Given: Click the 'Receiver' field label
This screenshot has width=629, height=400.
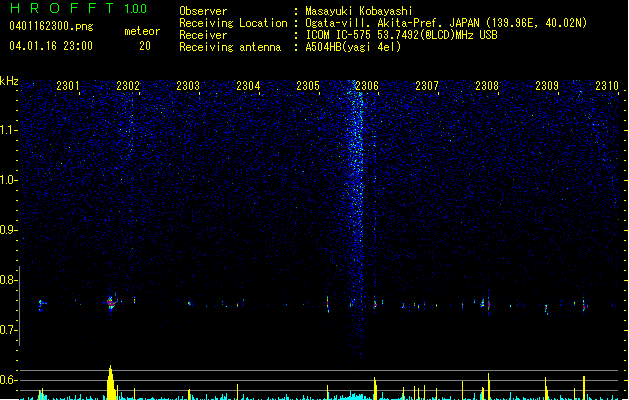Looking at the screenshot, I should (x=203, y=35).
